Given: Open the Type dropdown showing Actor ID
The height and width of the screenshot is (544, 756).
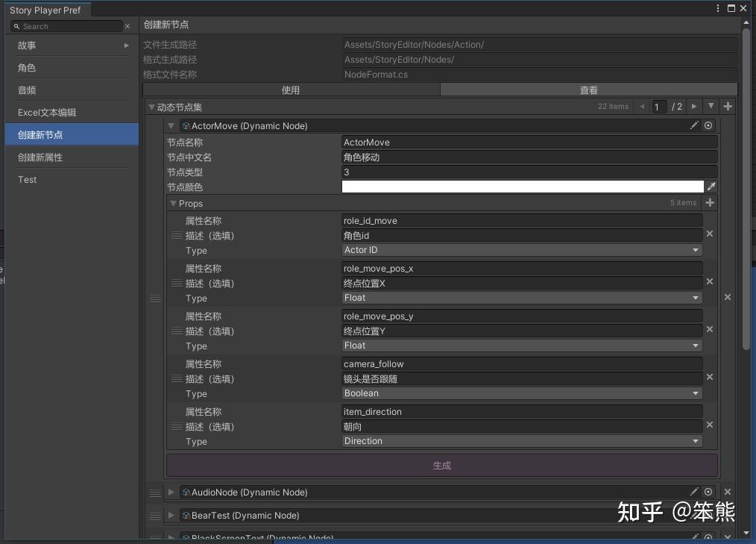Looking at the screenshot, I should (521, 250).
